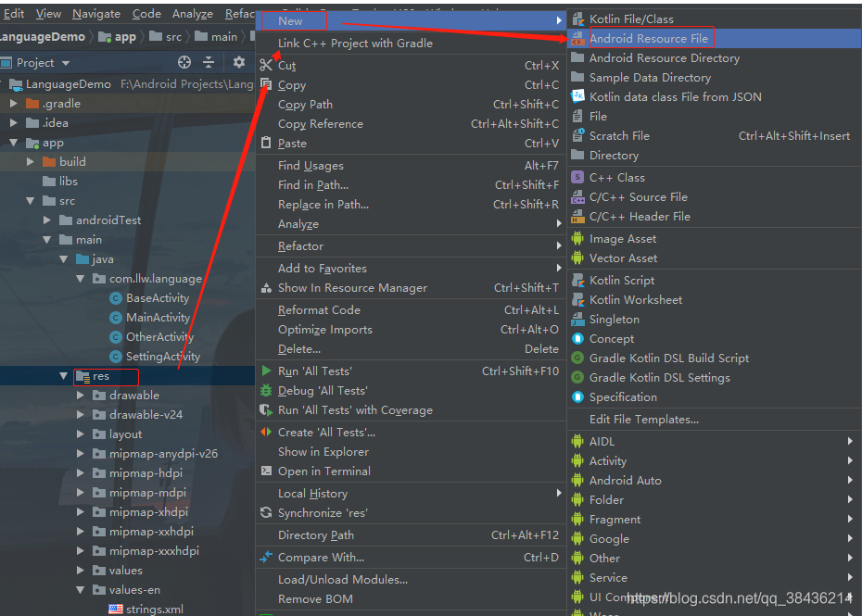This screenshot has height=616, width=862.
Task: Collapse the values-en folder
Action: [x=81, y=590]
